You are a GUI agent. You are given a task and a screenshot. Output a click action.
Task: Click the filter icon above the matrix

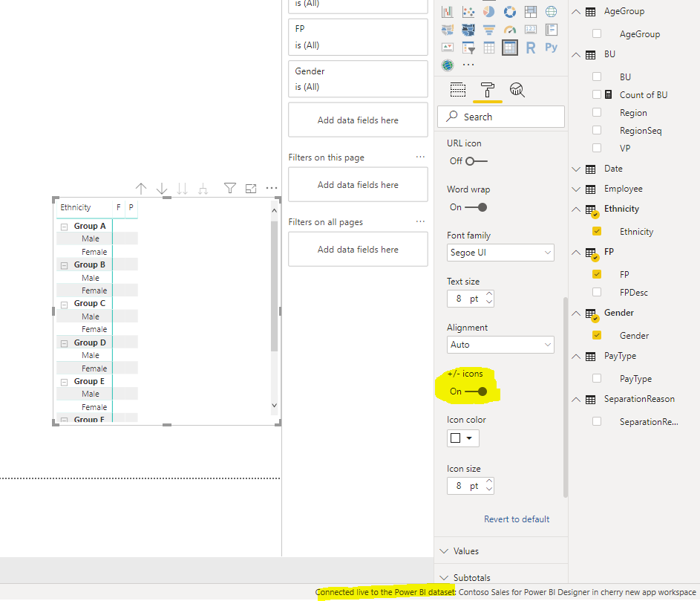230,188
